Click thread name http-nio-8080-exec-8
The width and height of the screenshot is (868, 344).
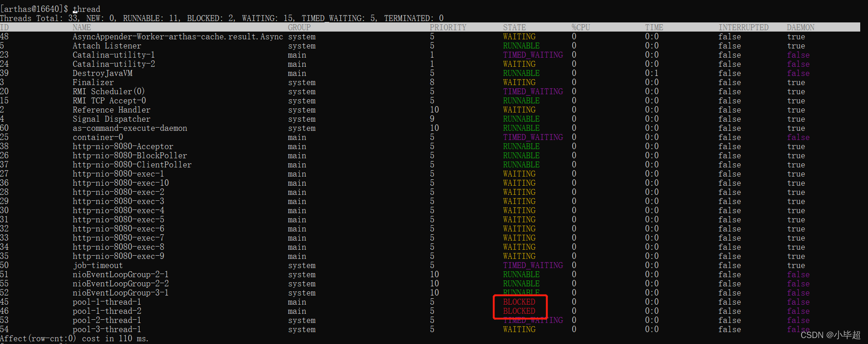click(x=119, y=247)
